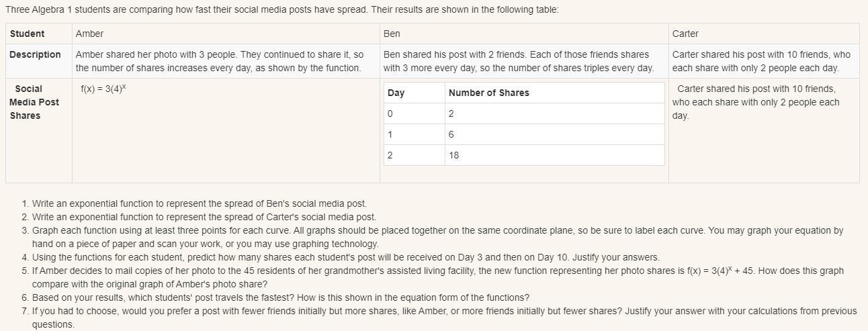
Task: Click question 2 about Carter's exponential function
Action: [204, 217]
